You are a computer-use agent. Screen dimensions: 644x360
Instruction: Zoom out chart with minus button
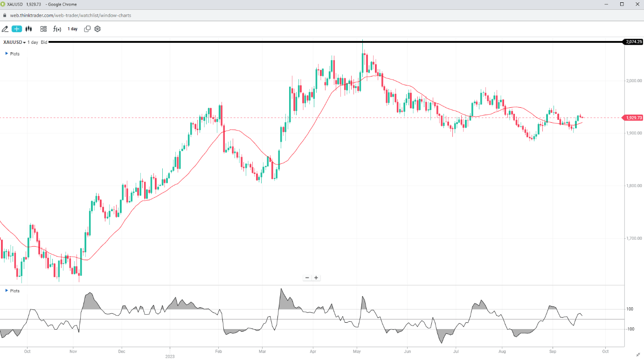pos(307,278)
